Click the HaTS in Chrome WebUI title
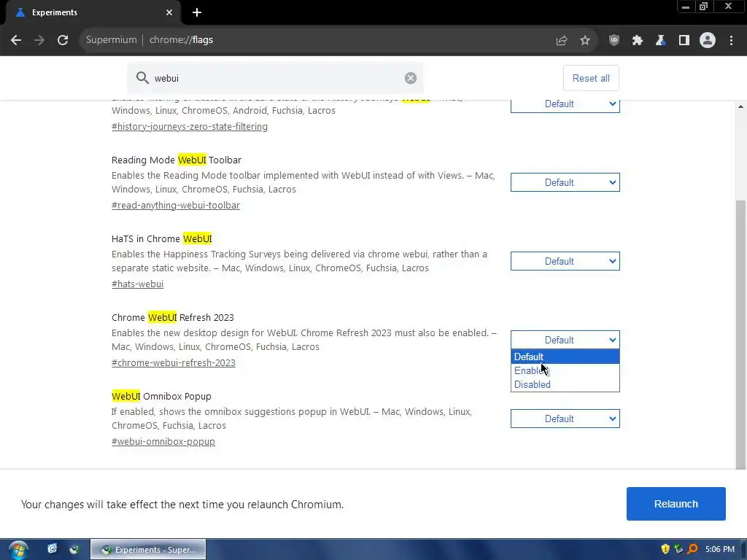The image size is (747, 560). pos(161,238)
